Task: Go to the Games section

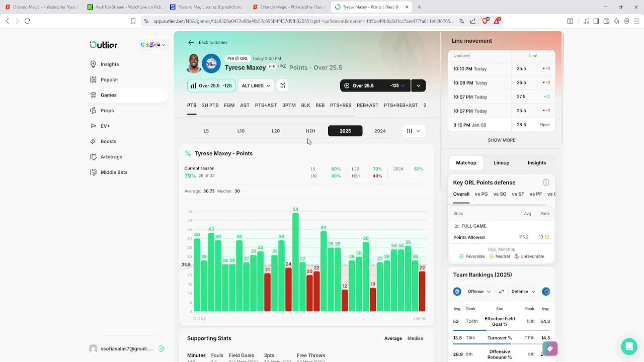Action: (x=128, y=95)
